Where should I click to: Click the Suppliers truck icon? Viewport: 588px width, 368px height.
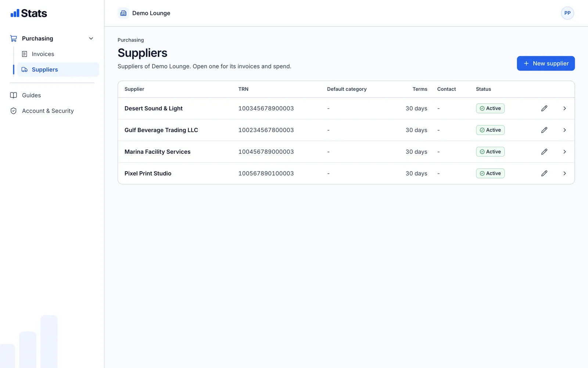(x=25, y=70)
